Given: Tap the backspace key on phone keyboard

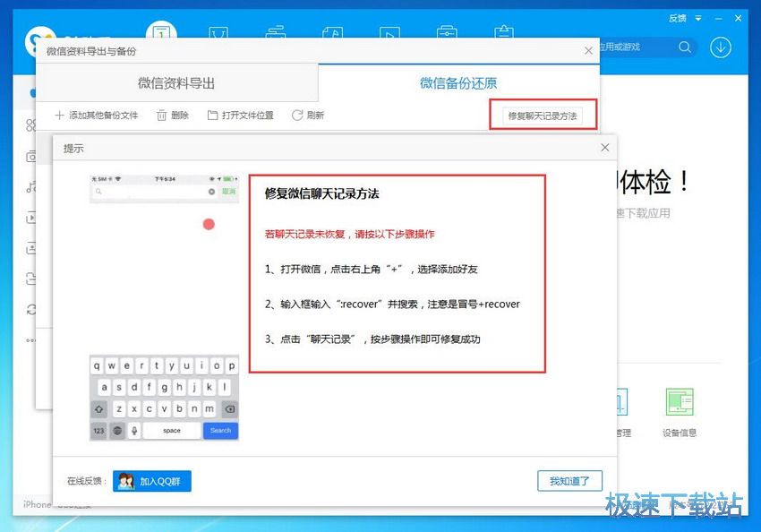Looking at the screenshot, I should click(230, 409).
